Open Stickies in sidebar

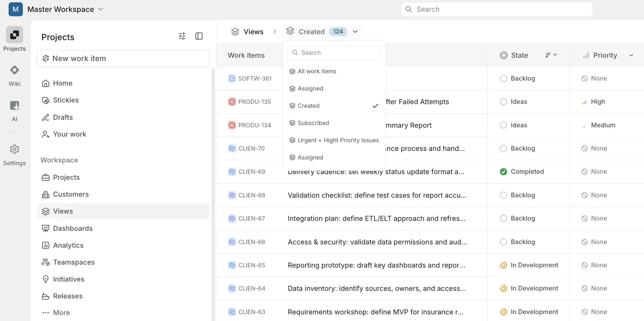[x=123, y=100]
